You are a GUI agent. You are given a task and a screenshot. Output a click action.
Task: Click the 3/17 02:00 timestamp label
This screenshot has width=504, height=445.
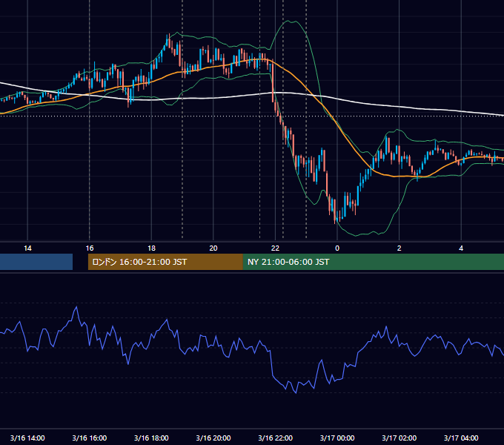coord(399,438)
